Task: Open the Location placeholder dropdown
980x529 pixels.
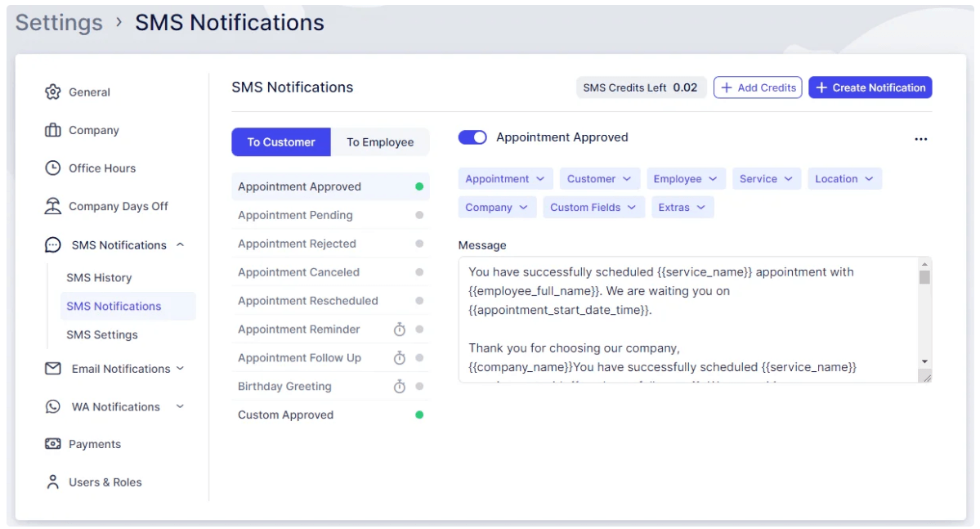Action: 844,179
